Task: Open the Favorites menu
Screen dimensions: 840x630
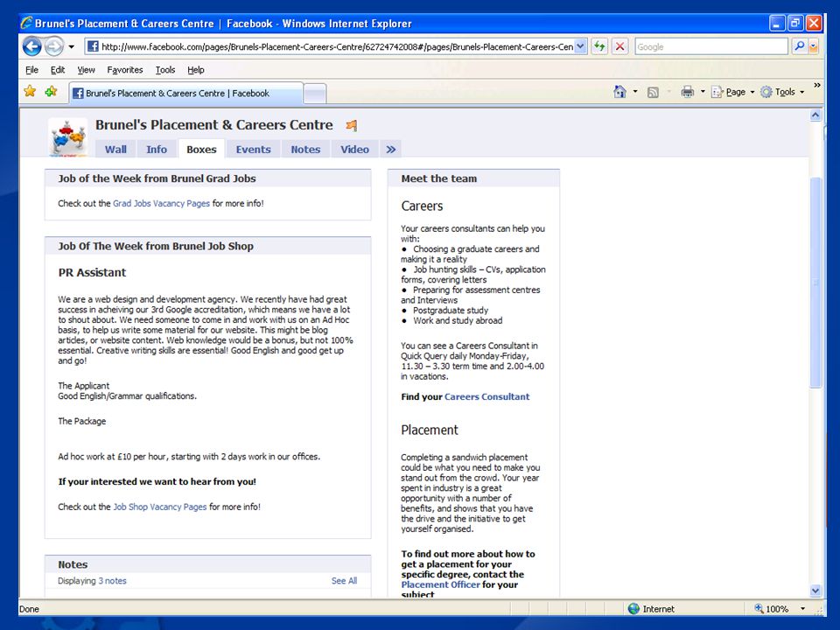Action: coord(125,70)
